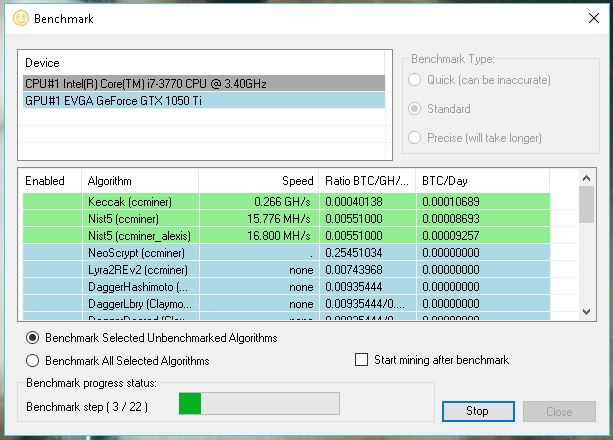Click the 0.00743968 ratio cell
The image size is (613, 440).
coord(367,270)
